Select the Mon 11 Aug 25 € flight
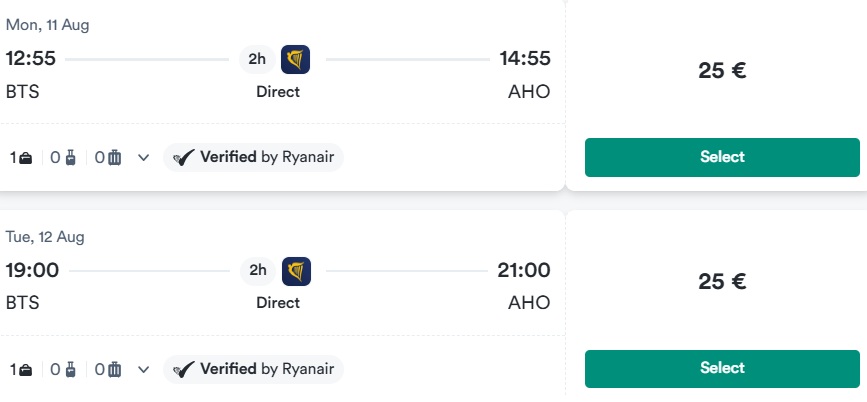Image resolution: width=867 pixels, height=402 pixels. (x=722, y=158)
